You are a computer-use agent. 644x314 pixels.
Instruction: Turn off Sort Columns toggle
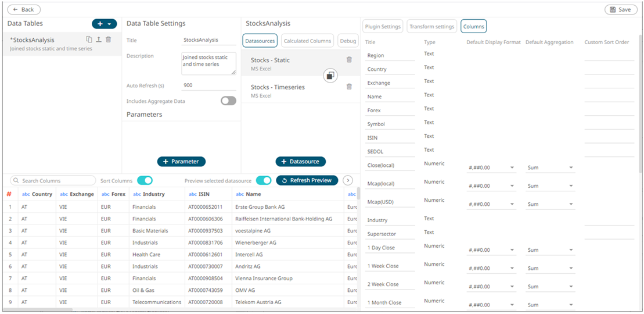145,180
